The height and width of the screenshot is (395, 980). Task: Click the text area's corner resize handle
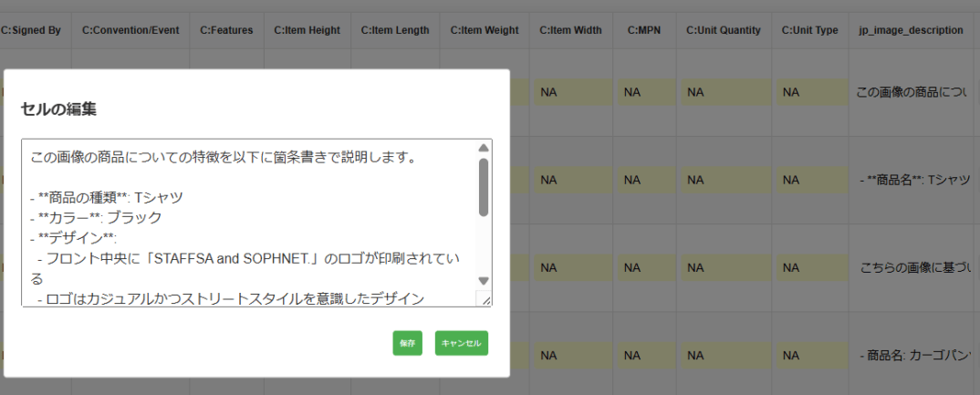[485, 299]
